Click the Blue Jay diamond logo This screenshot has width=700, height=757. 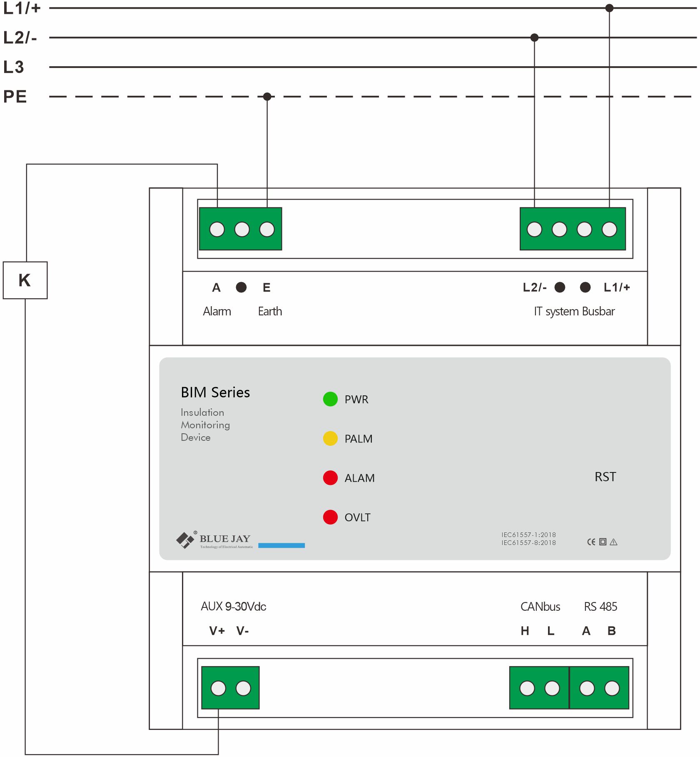click(x=185, y=540)
